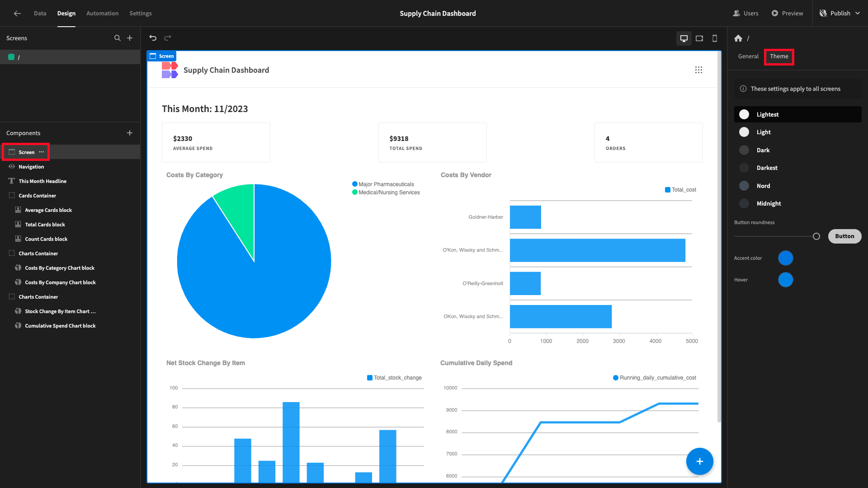Select Cumulative Spend Chart block
Viewport: 868px width, 488px height.
point(70,326)
